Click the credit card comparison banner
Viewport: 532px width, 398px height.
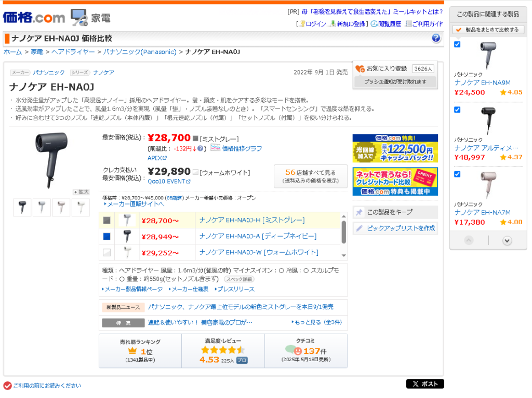pyautogui.click(x=395, y=182)
